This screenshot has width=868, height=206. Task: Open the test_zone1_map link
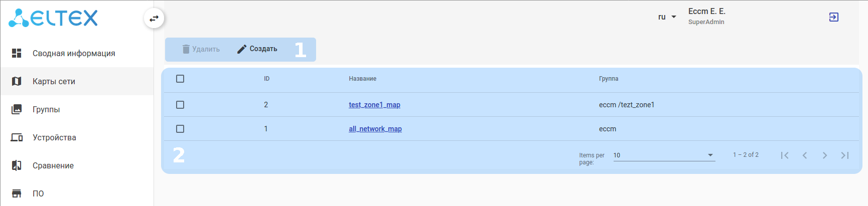coord(374,105)
